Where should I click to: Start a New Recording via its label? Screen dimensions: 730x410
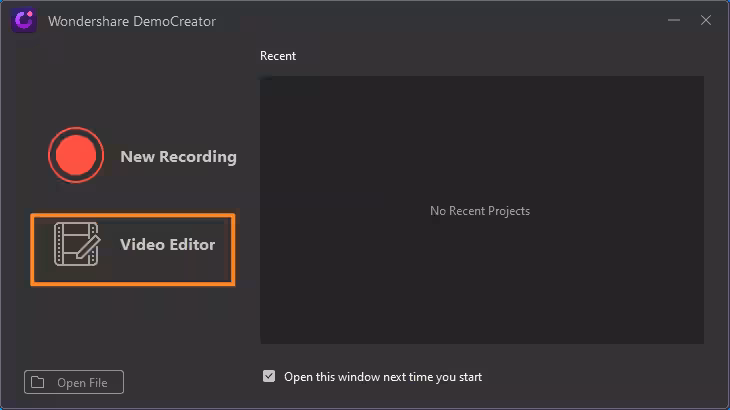click(x=178, y=157)
